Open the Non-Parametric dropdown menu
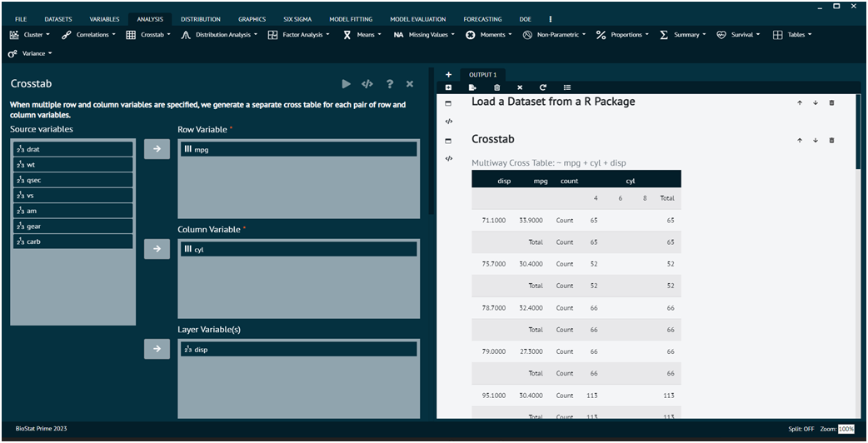 tap(554, 35)
